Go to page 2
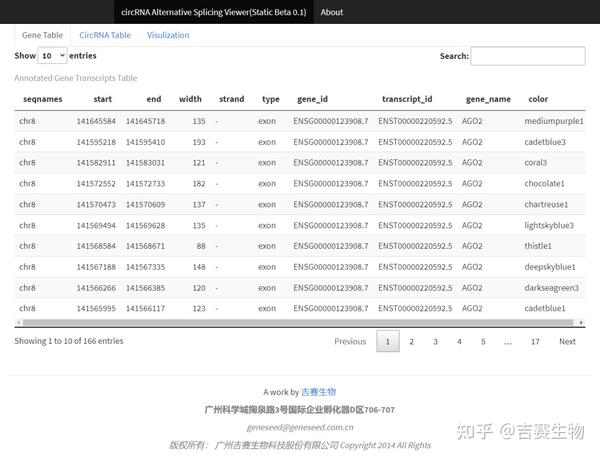 (411, 342)
